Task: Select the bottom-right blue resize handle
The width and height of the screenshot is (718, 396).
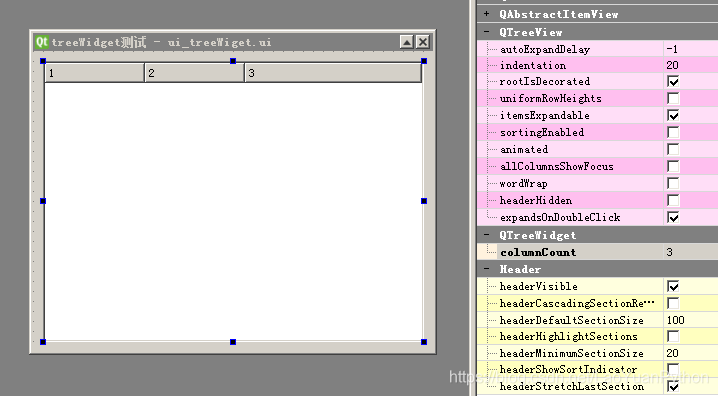Action: coord(424,342)
